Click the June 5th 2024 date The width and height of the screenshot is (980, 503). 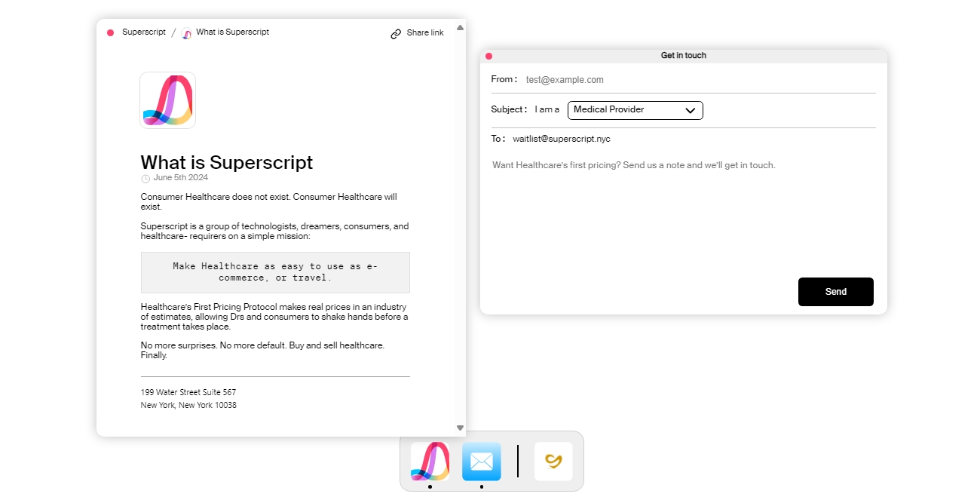[181, 178]
